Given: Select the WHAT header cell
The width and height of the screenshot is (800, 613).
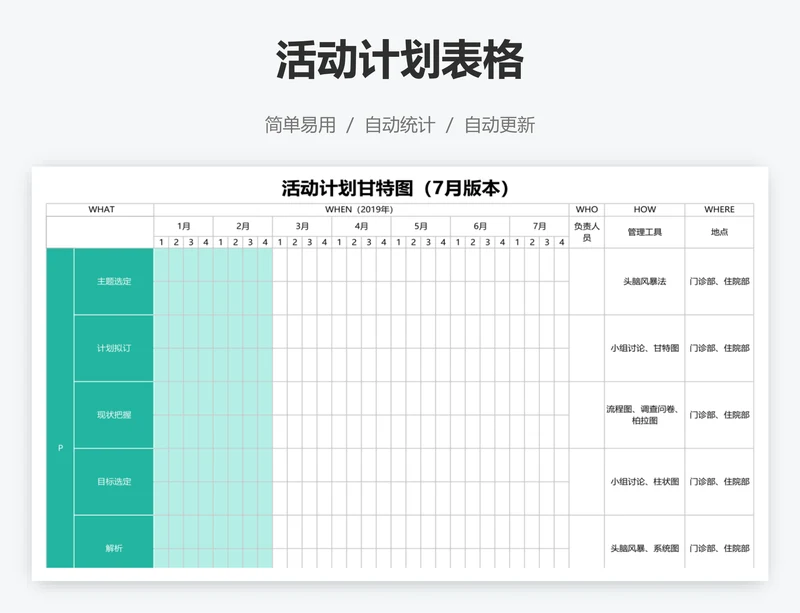Looking at the screenshot, I should [101, 210].
